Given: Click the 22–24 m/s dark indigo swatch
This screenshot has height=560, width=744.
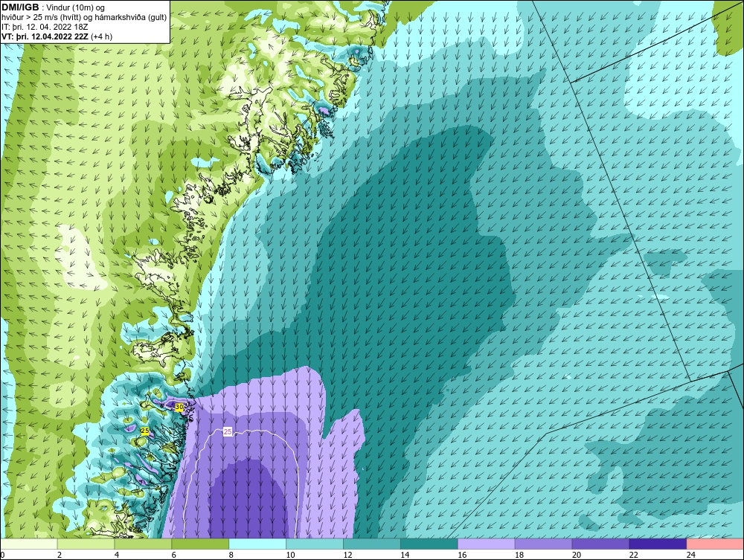Looking at the screenshot, I should click(658, 544).
